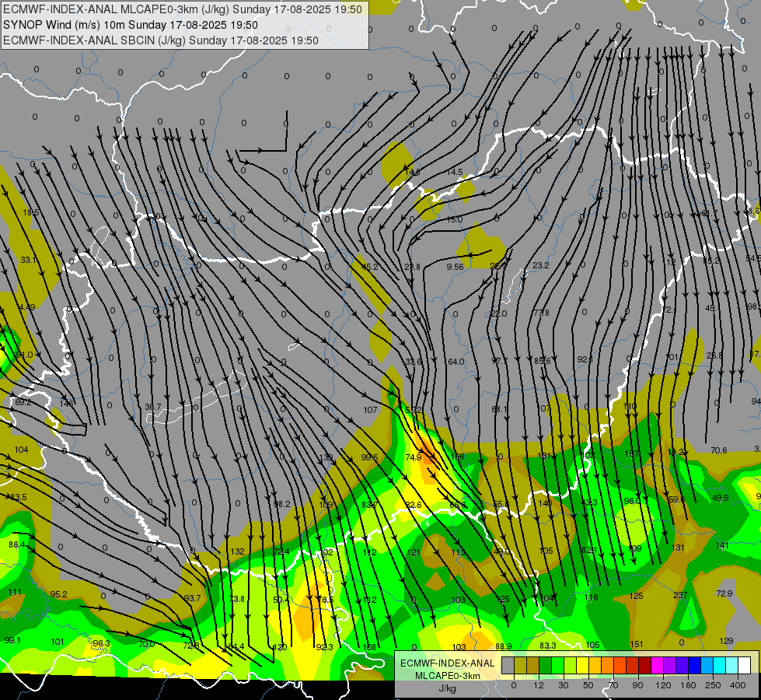
Task: Click the map value 151
Action: tap(637, 644)
